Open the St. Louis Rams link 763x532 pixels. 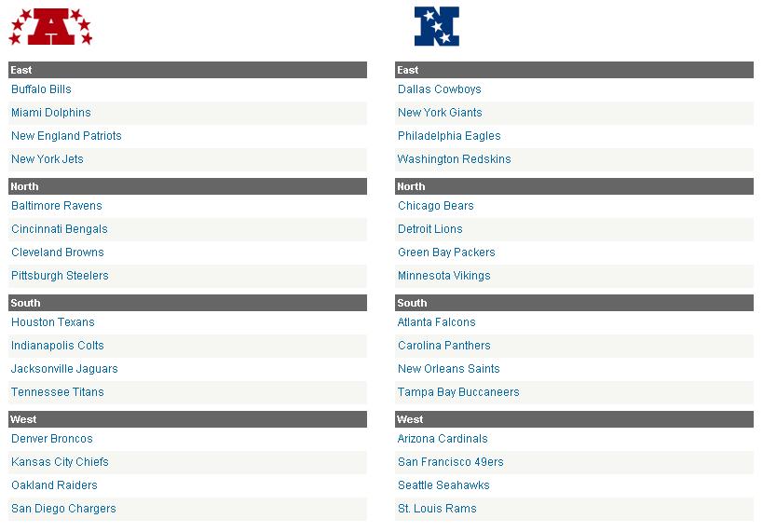click(437, 509)
